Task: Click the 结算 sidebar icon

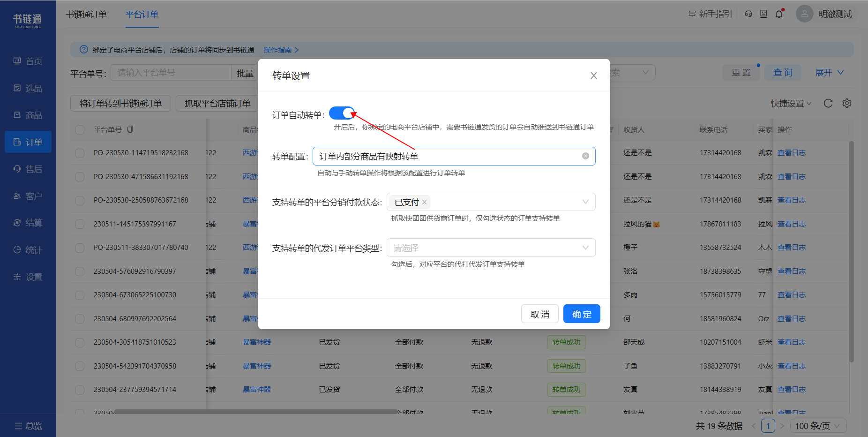Action: click(x=17, y=223)
